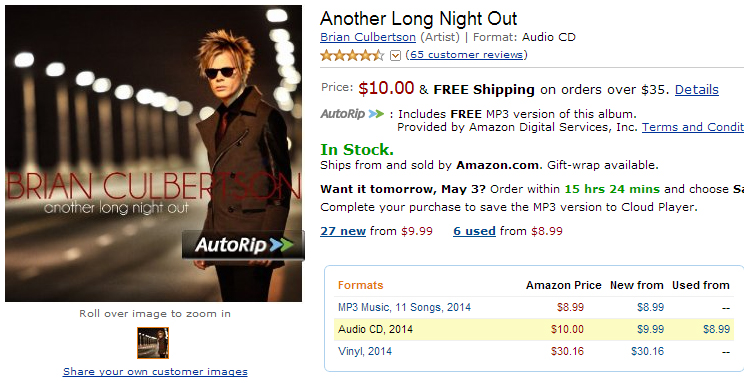
Task: Click the Audio CD $9.99 new from price
Action: pos(650,329)
